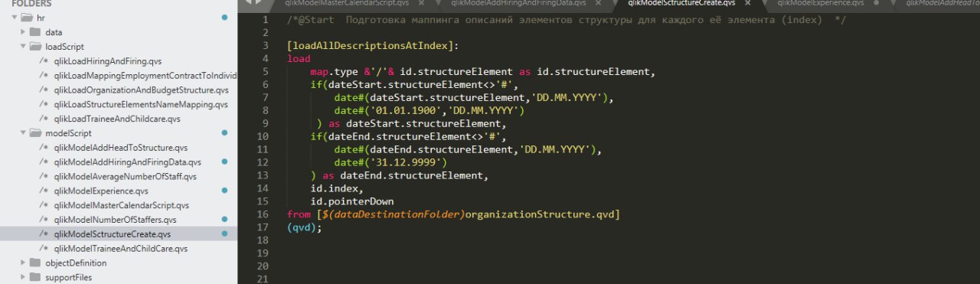980x284 pixels.
Task: Click file icon beside qlikModelAverageNumberOfStaff.qvs
Action: point(44,177)
